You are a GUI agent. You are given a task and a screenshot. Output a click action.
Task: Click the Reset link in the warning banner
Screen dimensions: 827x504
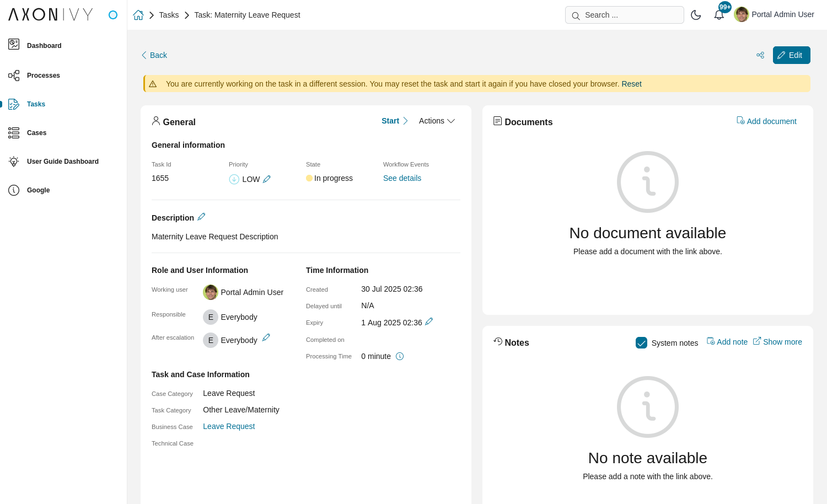[631, 84]
